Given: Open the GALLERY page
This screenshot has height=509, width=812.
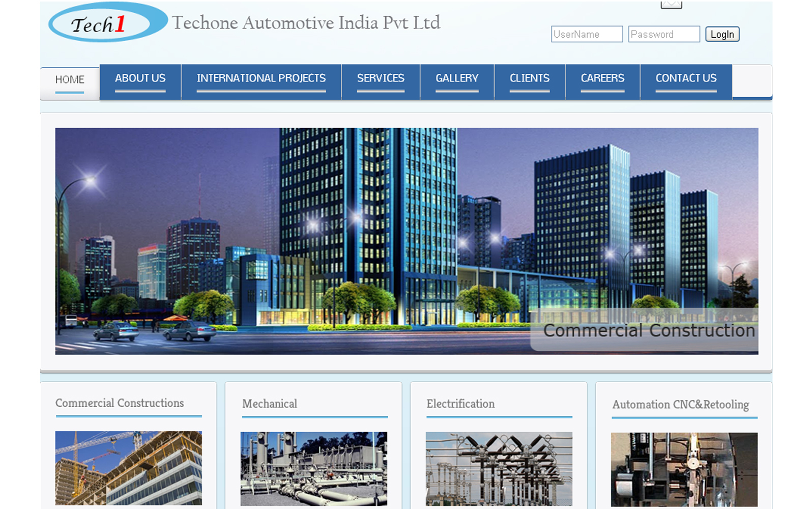Looking at the screenshot, I should (x=457, y=81).
